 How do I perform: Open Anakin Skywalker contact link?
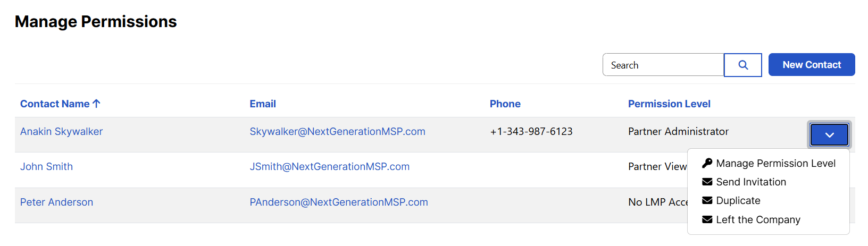pyautogui.click(x=62, y=131)
